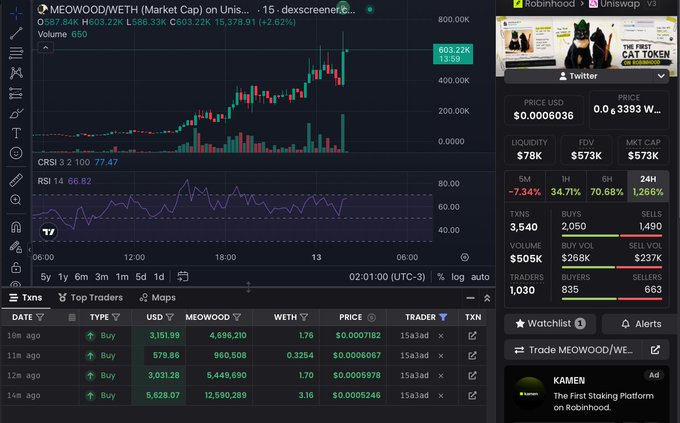Image resolution: width=680 pixels, height=423 pixels.
Task: Select the 1H price change tab
Action: (x=566, y=186)
